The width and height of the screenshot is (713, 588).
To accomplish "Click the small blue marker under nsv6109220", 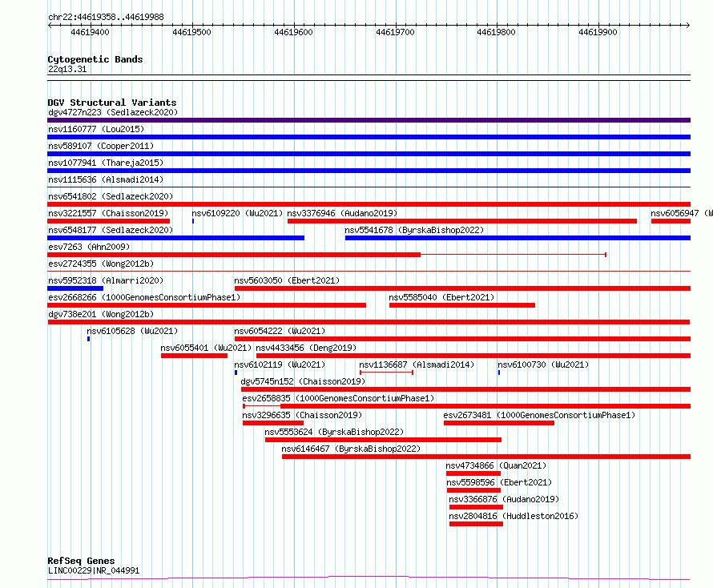I will tap(193, 221).
